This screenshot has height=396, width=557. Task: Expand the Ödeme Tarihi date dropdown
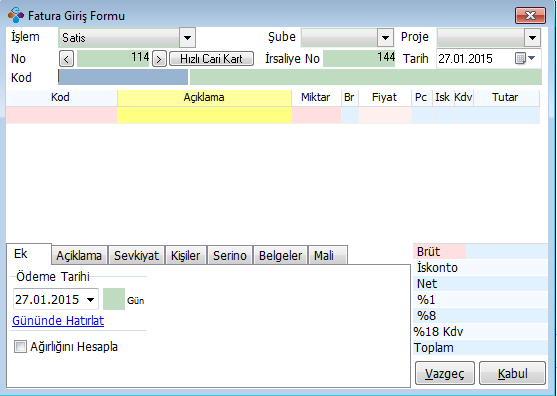[x=91, y=300]
